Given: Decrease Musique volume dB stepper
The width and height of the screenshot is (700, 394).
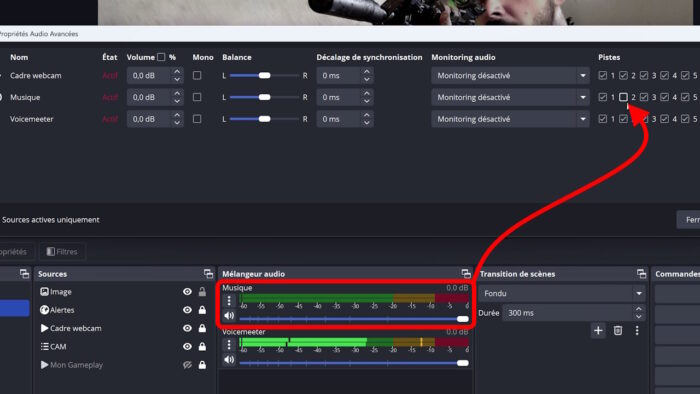Looking at the screenshot, I should point(177,101).
